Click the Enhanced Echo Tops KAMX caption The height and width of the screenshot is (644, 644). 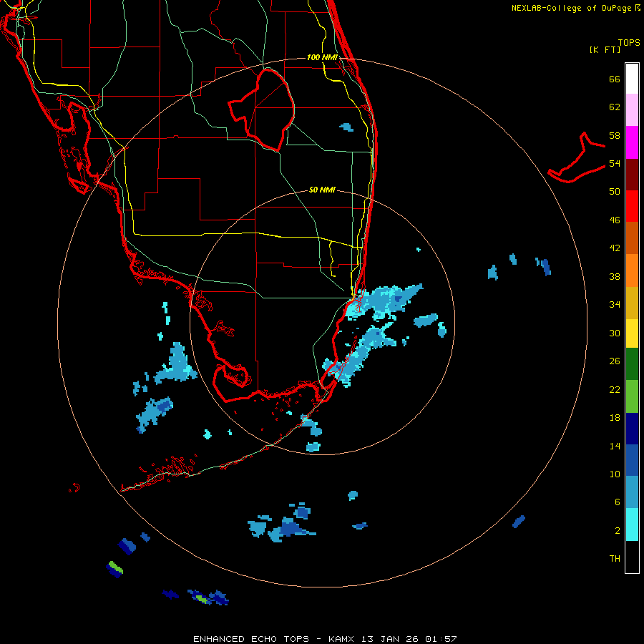325,639
